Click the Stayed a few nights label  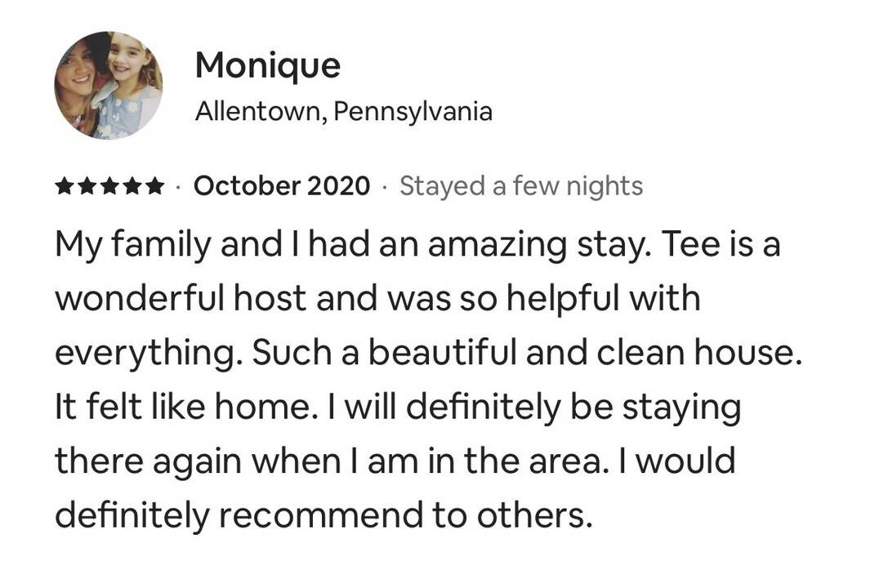click(521, 186)
